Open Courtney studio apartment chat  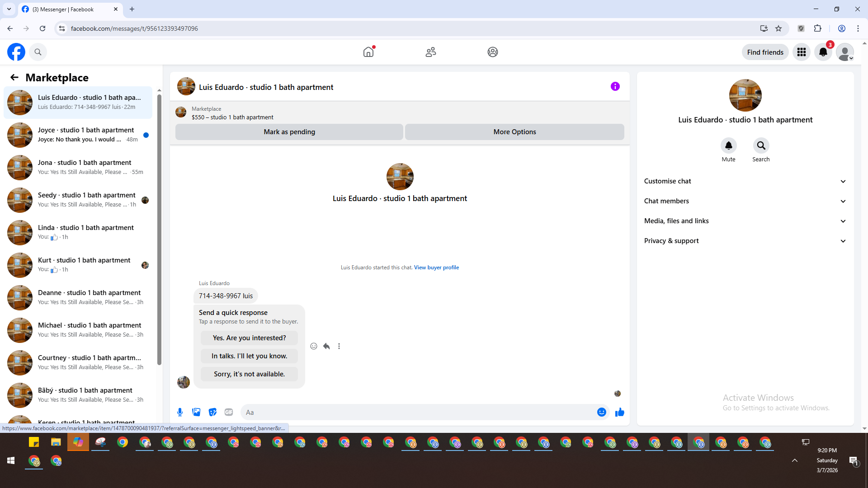tap(78, 363)
